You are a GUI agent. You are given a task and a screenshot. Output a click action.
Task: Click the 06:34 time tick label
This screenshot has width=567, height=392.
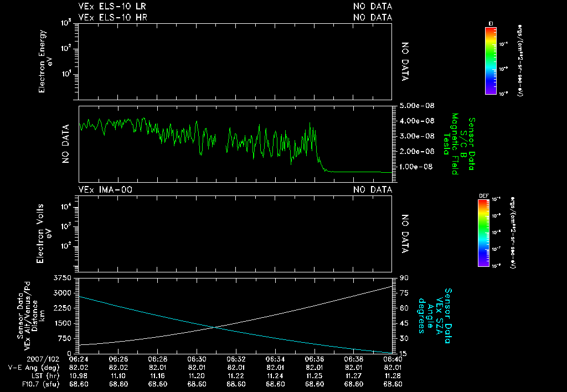coord(275,359)
